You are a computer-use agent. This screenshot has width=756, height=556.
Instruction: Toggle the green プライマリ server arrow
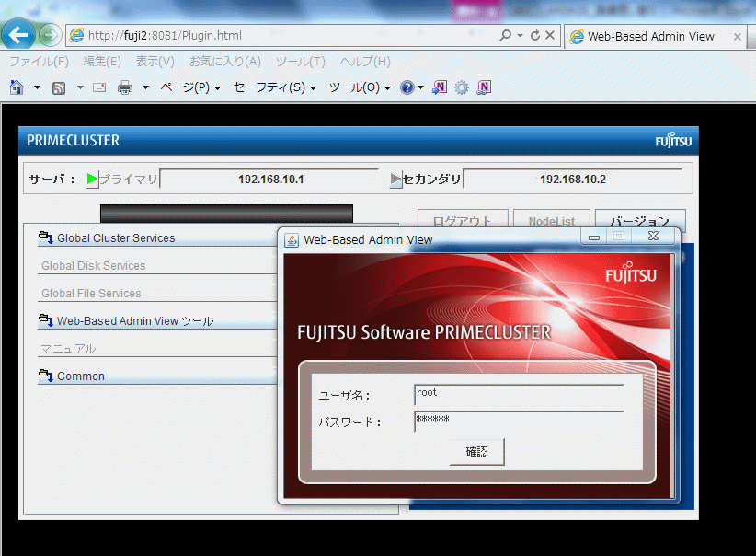click(x=92, y=180)
